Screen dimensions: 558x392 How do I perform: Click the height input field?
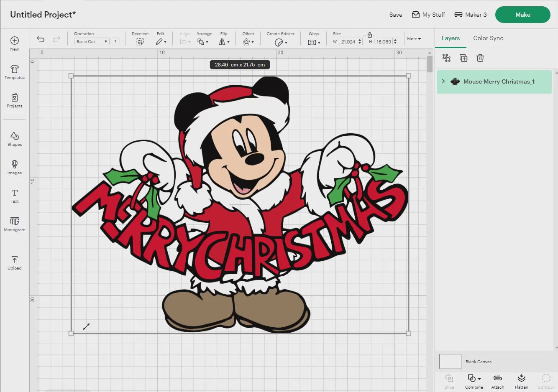click(x=383, y=42)
